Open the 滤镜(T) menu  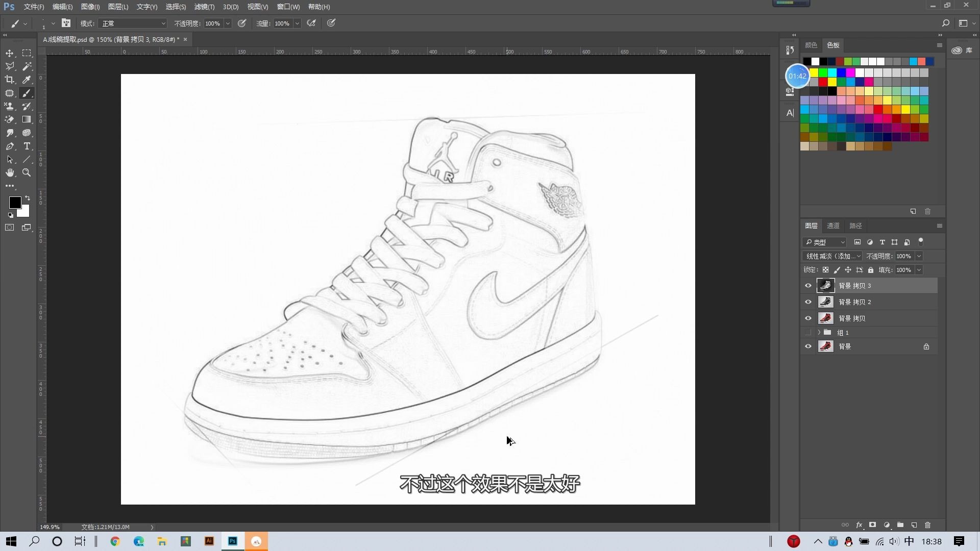[204, 7]
